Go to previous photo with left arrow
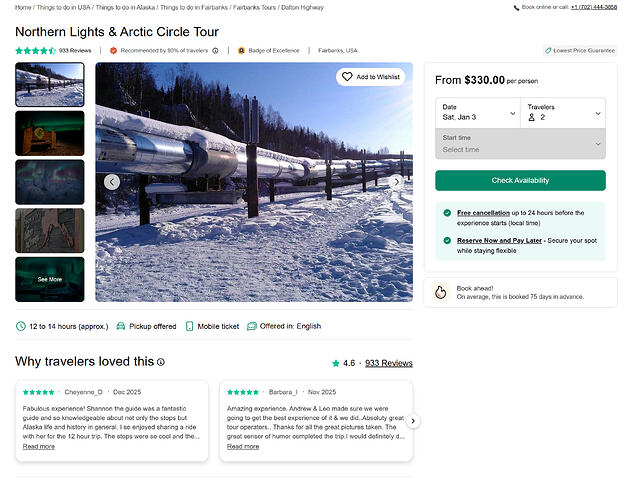Viewport: 624px width, 481px height. (112, 182)
